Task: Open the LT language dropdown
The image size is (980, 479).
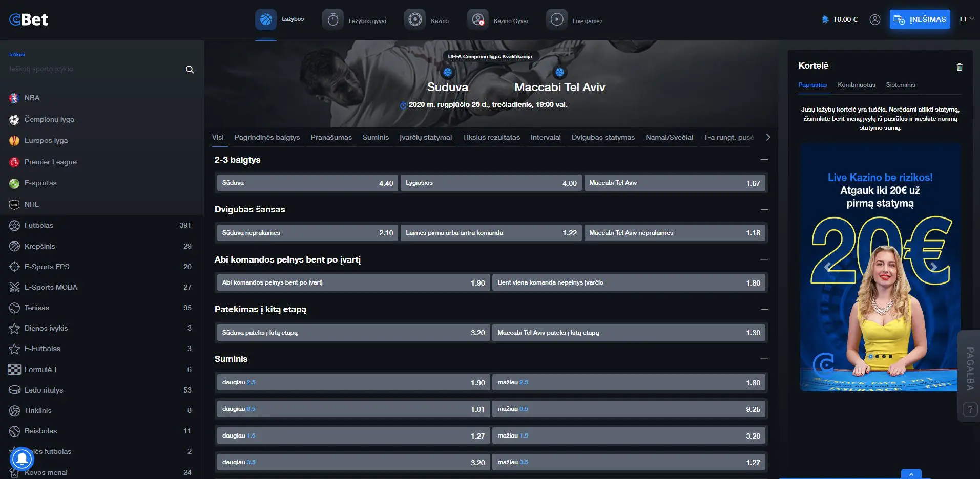Action: click(x=966, y=19)
